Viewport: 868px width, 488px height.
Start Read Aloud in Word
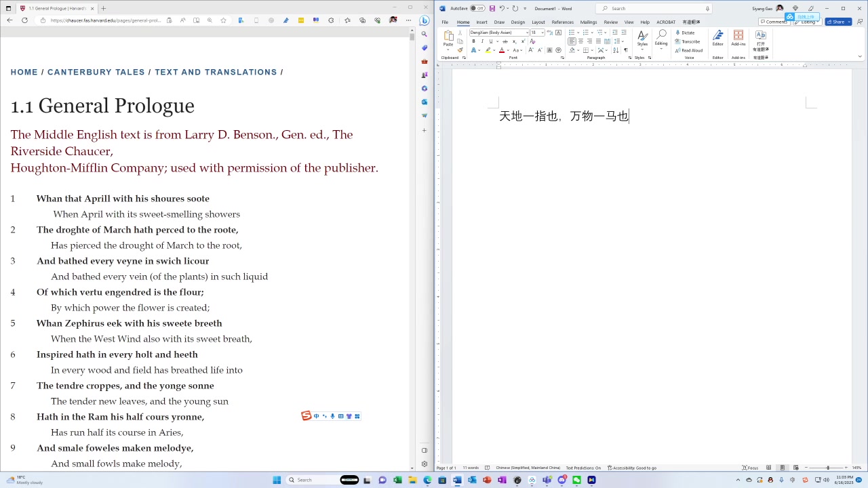pyautogui.click(x=689, y=50)
